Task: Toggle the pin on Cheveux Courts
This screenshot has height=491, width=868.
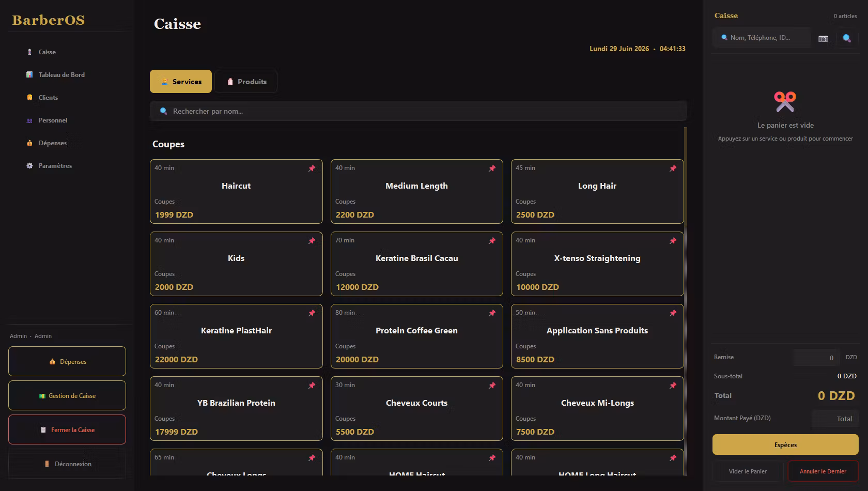Action: [x=492, y=386]
